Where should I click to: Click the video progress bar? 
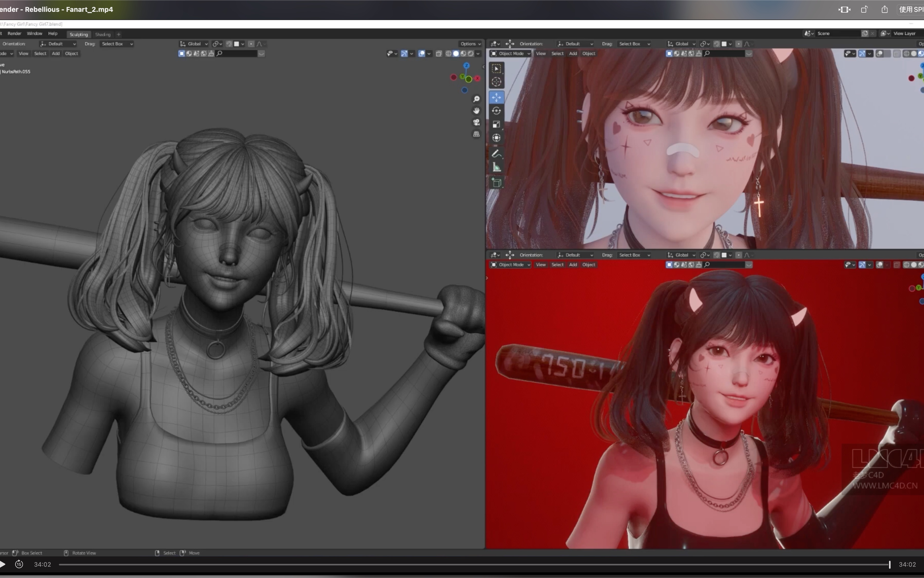click(474, 564)
